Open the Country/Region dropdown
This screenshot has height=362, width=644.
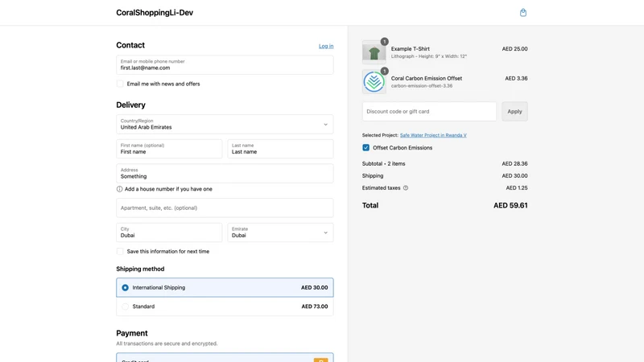click(x=225, y=125)
